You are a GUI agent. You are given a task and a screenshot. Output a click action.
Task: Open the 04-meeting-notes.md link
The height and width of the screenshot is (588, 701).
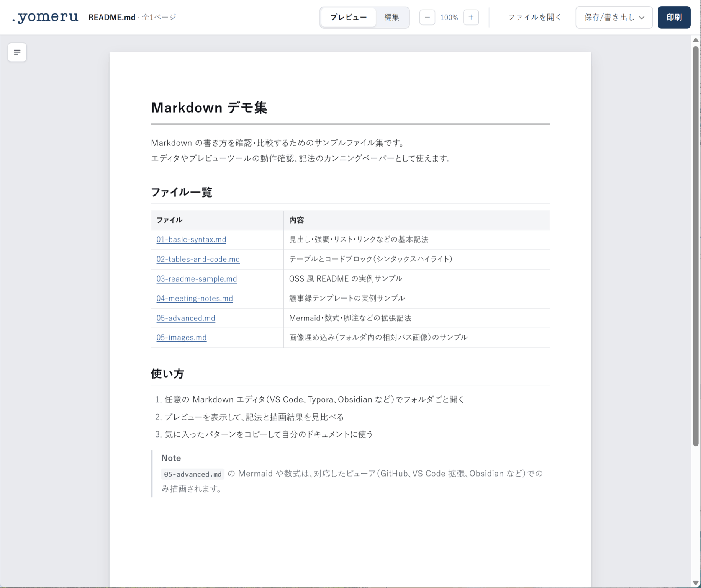click(195, 298)
